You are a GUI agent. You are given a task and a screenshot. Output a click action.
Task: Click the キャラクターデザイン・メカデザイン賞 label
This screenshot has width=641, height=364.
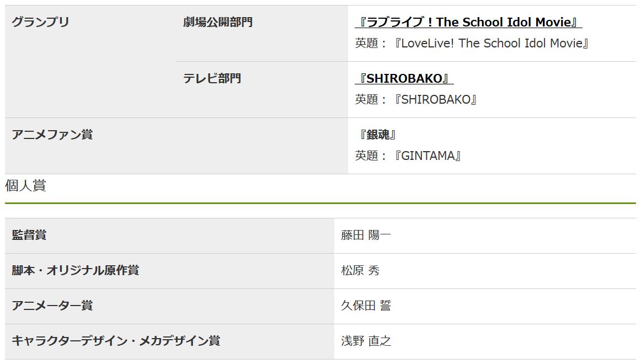pyautogui.click(x=116, y=341)
